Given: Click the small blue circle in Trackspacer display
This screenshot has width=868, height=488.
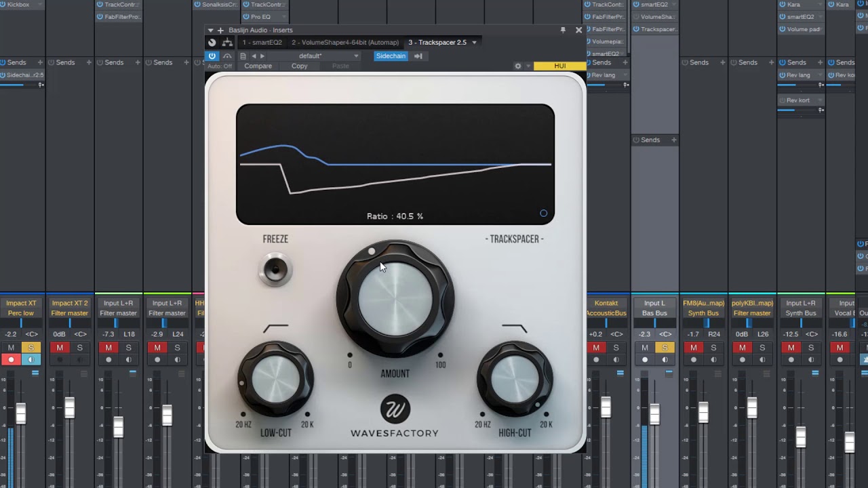Looking at the screenshot, I should tap(543, 213).
